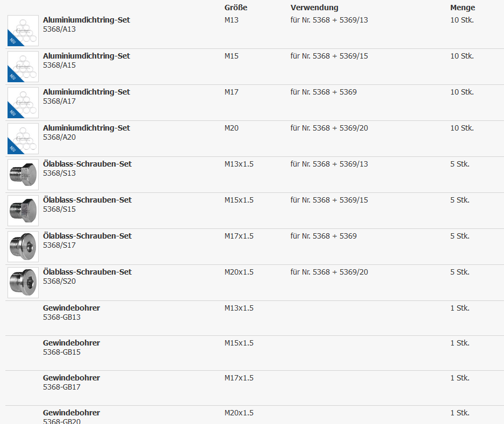504x424 pixels.
Task: Open the Aluminiumdichtring-Set M20 entry
Action: [87, 128]
